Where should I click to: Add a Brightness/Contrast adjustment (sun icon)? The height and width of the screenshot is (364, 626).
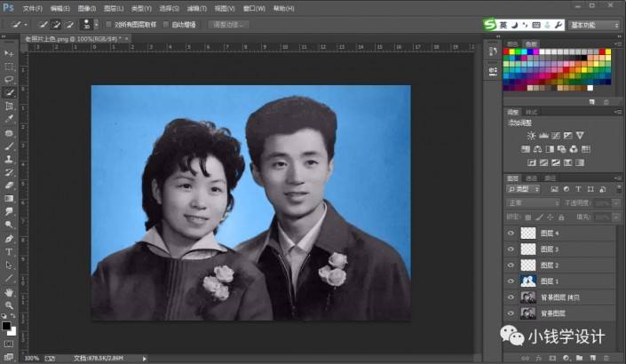[x=531, y=135]
